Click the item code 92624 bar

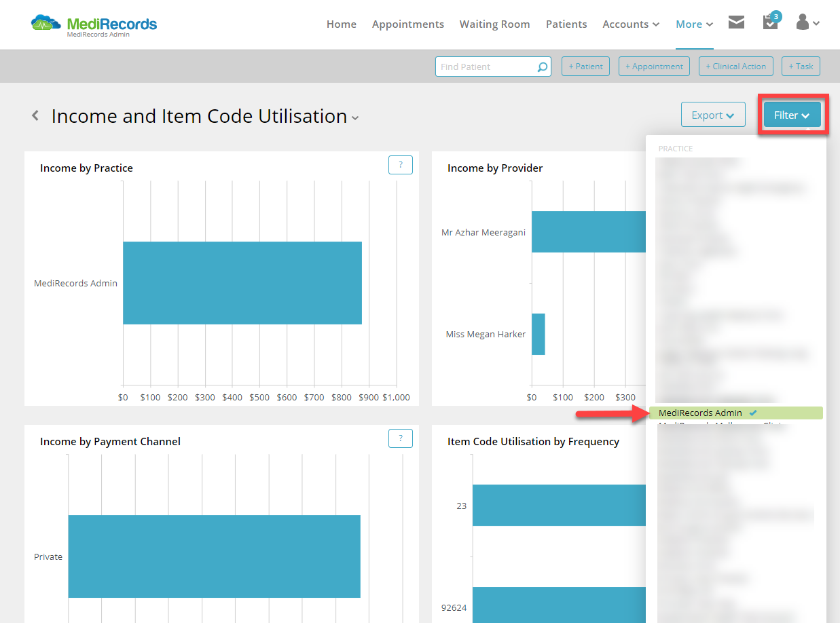559,605
